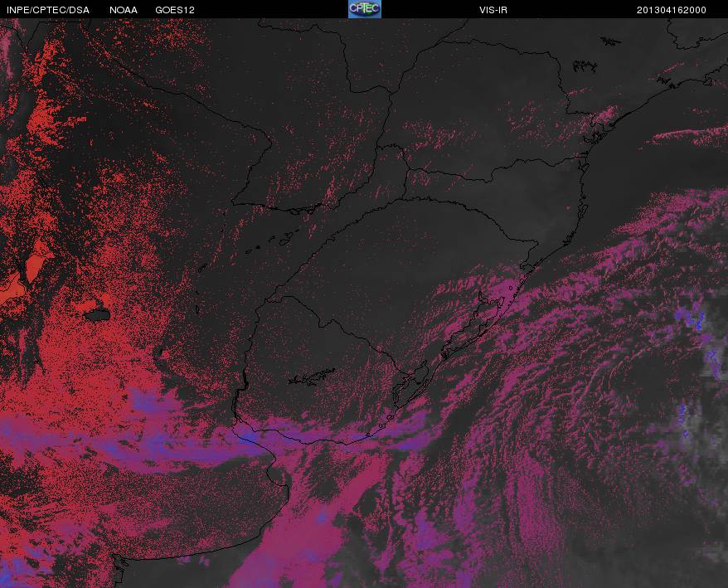
Task: Click the CPTEC logo in the header
Action: (x=365, y=9)
